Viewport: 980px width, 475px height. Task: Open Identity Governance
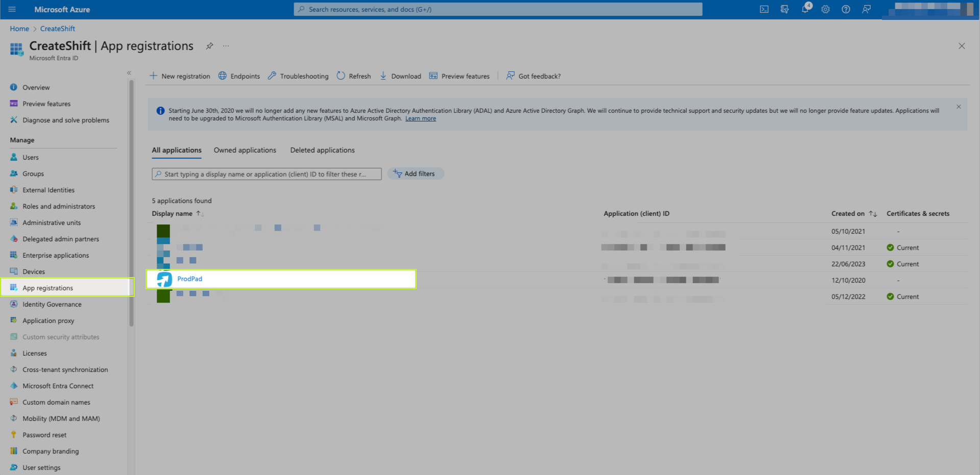[52, 304]
